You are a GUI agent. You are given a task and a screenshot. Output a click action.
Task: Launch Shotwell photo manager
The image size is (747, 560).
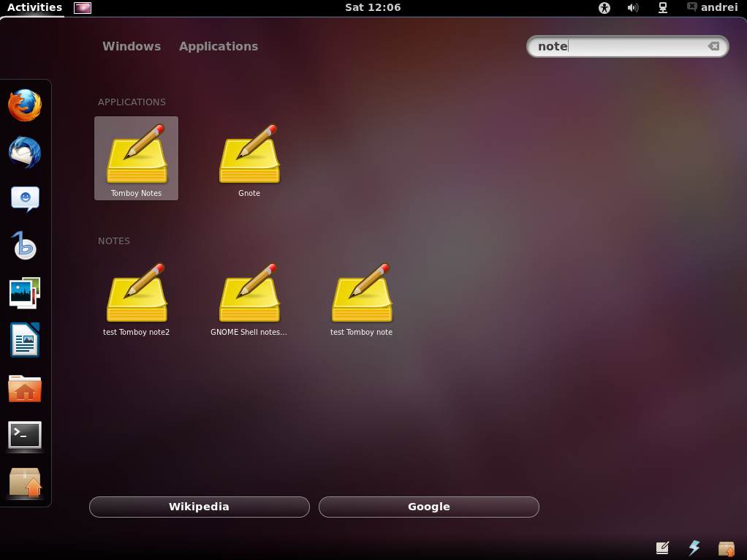click(x=26, y=292)
